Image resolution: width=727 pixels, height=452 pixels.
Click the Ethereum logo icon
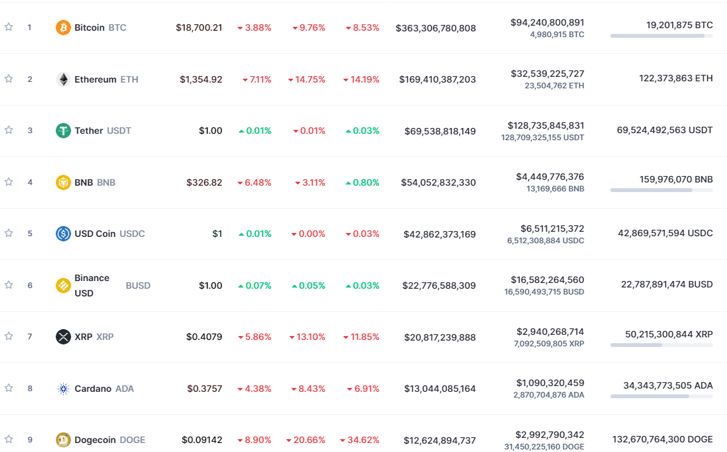(63, 79)
